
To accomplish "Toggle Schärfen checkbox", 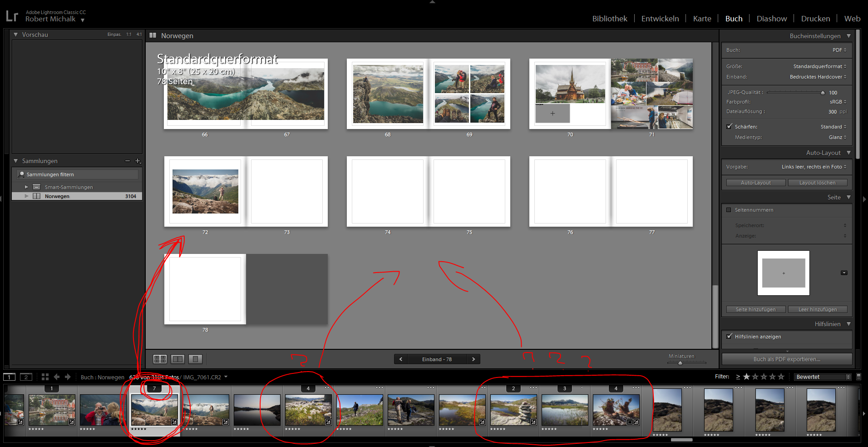I will click(729, 127).
